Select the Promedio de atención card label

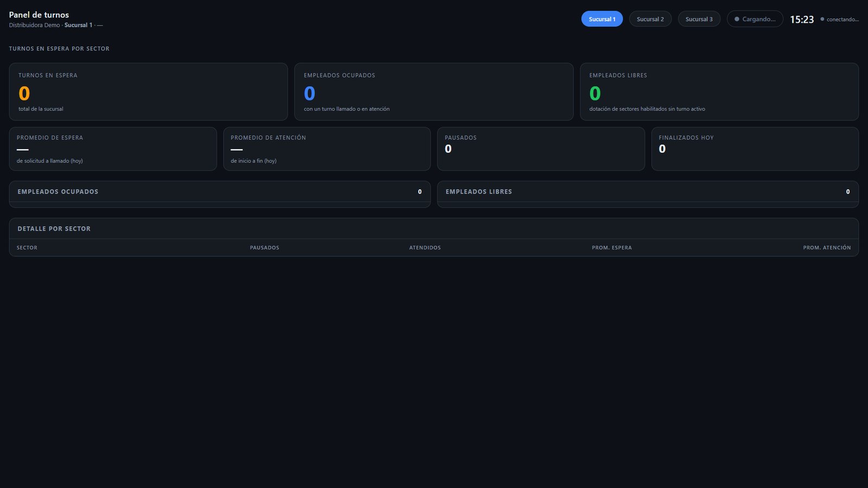269,138
